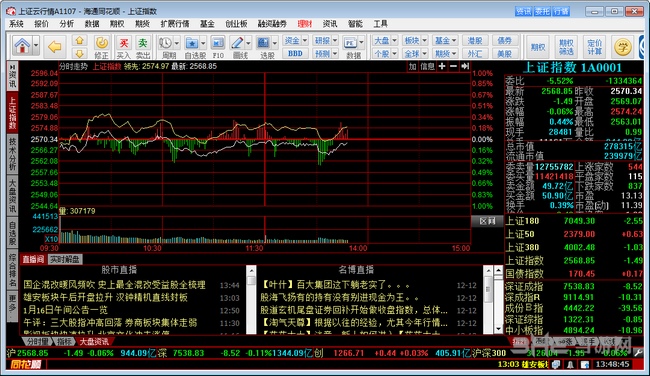Viewport: 650px width, 376px height.
Task: Click the 信息 button above the chart
Action: point(427,66)
